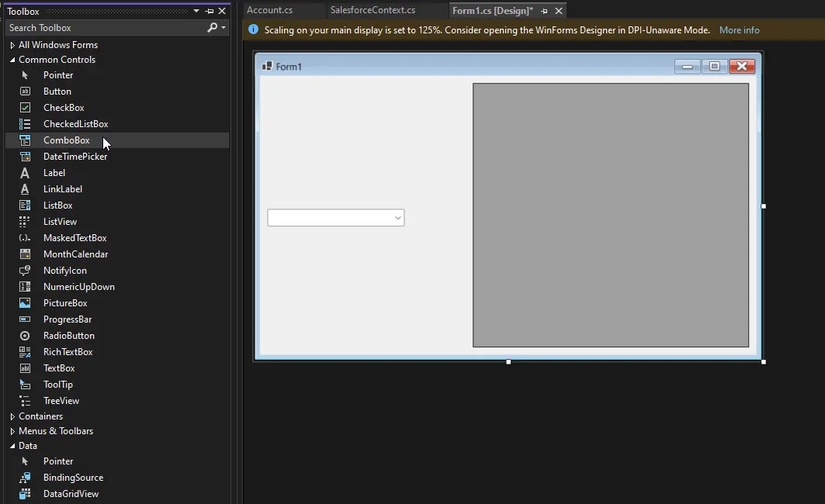
Task: Select the RadioButton toolbox control
Action: (x=68, y=336)
